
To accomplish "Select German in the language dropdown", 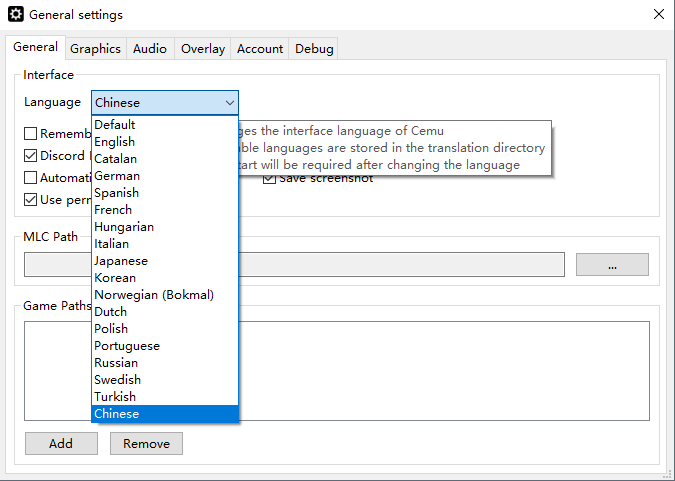I will click(165, 176).
